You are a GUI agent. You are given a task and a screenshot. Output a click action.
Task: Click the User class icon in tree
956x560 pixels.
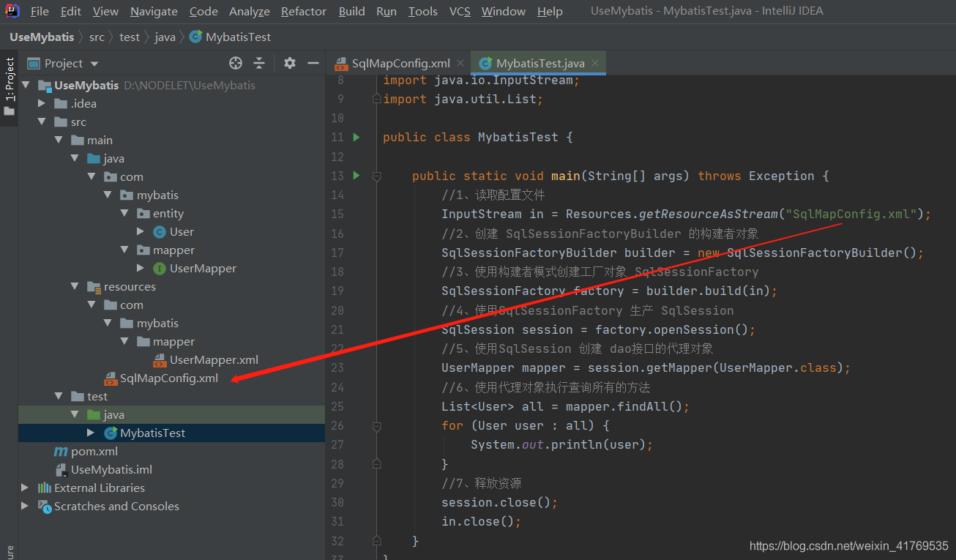click(159, 232)
